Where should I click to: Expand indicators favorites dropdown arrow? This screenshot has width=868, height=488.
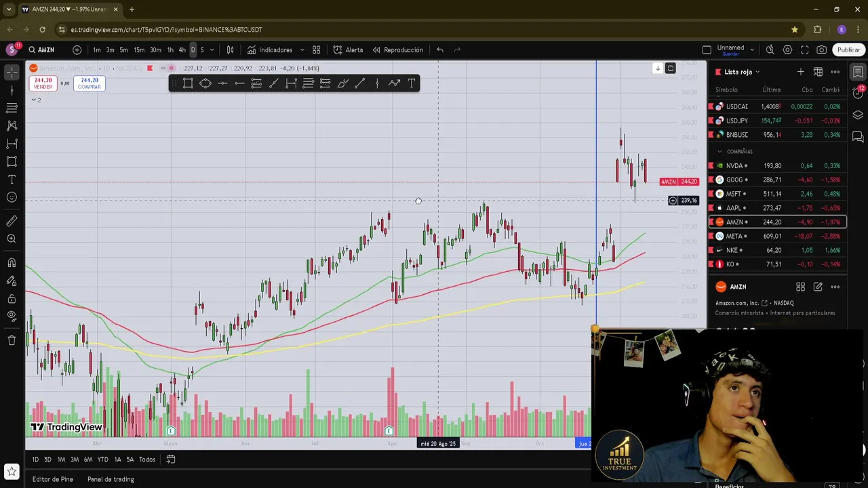pyautogui.click(x=302, y=49)
